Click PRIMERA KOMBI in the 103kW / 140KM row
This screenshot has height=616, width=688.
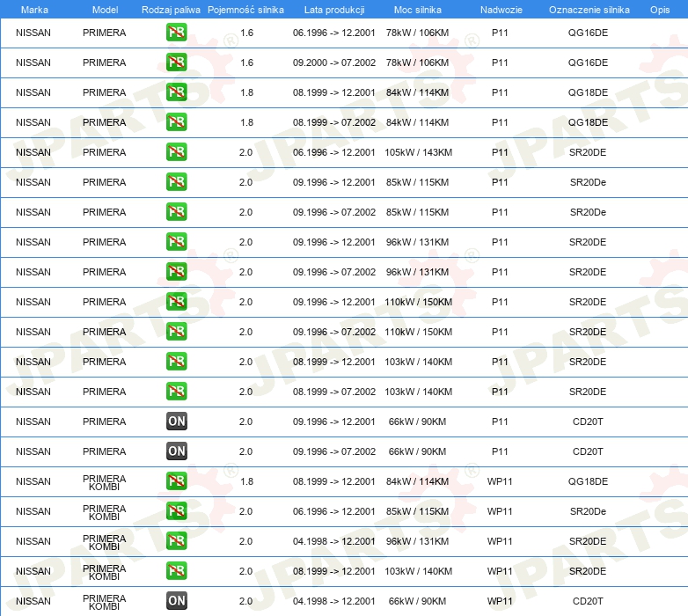pos(105,572)
